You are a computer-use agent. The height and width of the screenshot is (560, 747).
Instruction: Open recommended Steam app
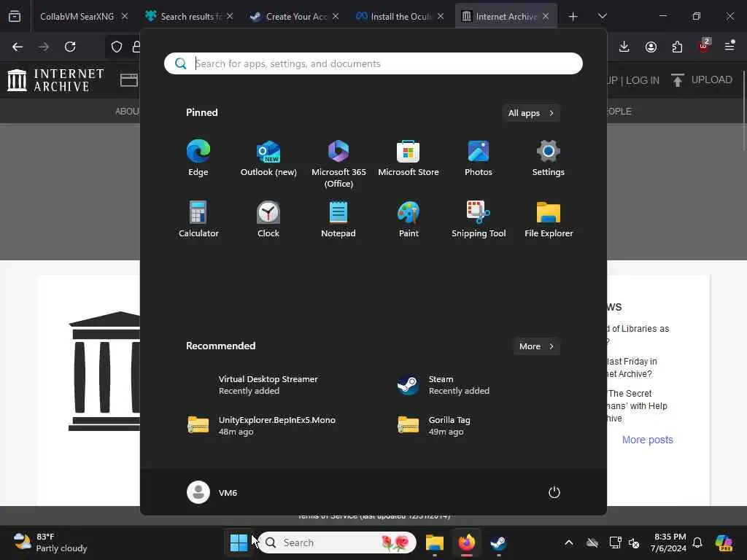click(443, 385)
